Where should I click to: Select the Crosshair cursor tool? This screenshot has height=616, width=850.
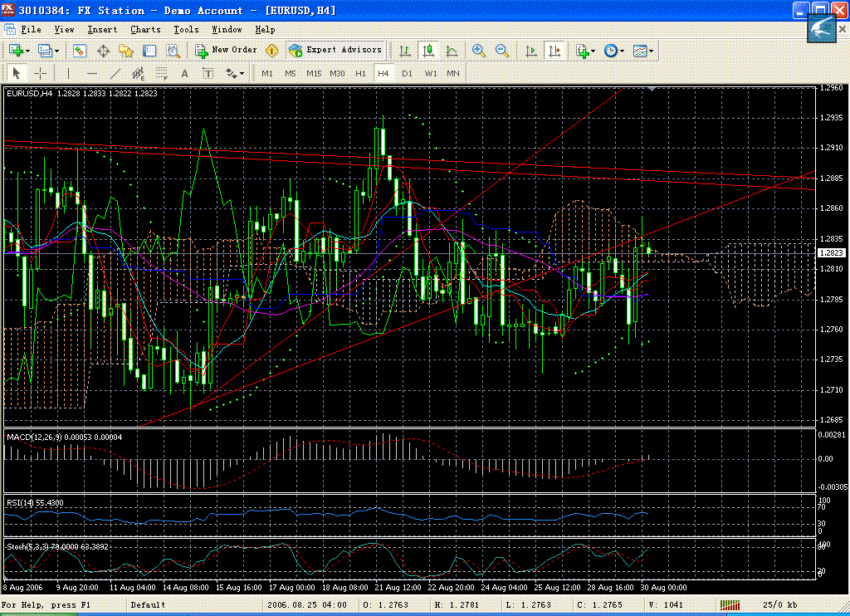[39, 73]
